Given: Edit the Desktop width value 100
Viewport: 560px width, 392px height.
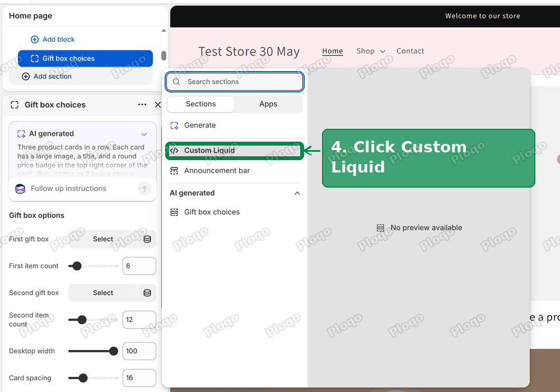Looking at the screenshot, I should coord(139,351).
